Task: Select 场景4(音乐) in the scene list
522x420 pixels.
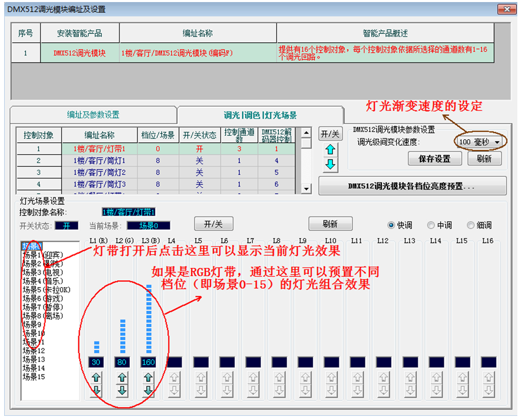Action: tap(43, 281)
